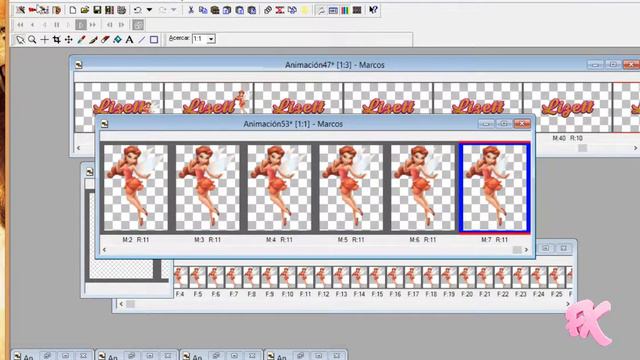The image size is (640, 360).
Task: Select the Text tool
Action: point(129,40)
